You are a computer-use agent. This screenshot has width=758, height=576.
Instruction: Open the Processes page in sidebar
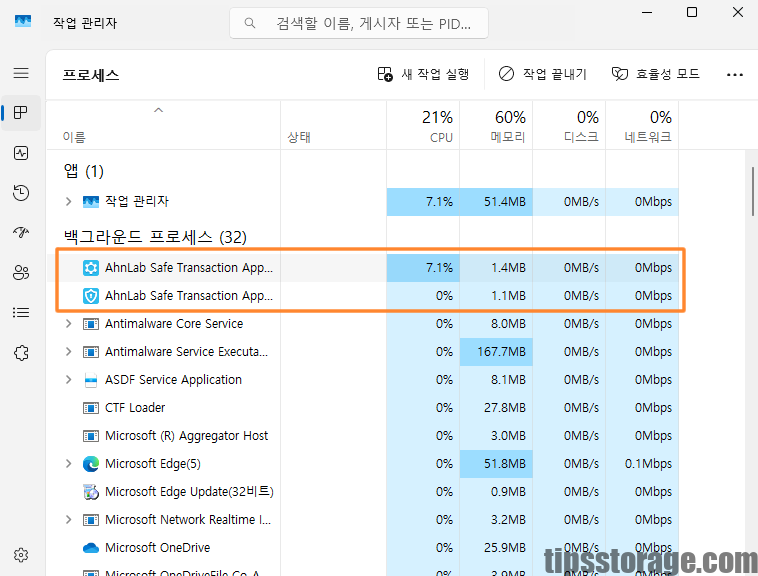click(21, 113)
